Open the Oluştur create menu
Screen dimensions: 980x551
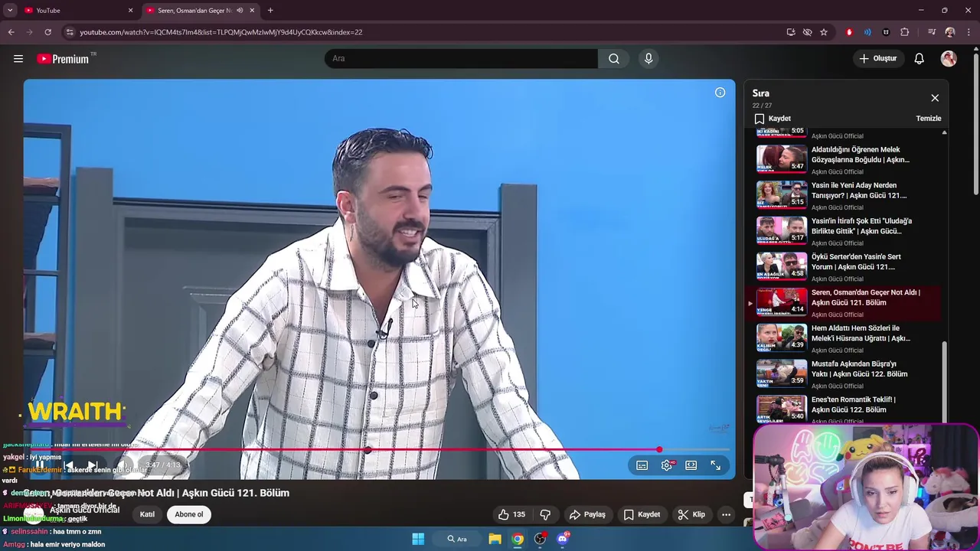877,59
